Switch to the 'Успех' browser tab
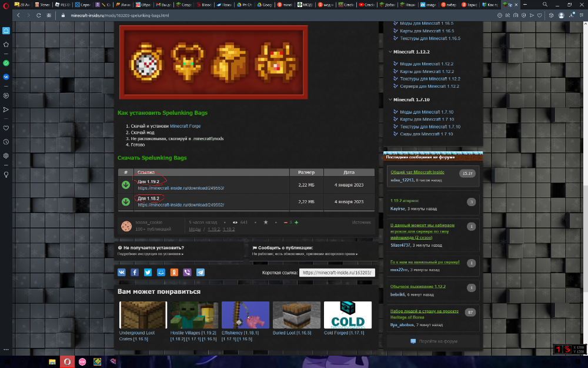 click(x=42, y=5)
